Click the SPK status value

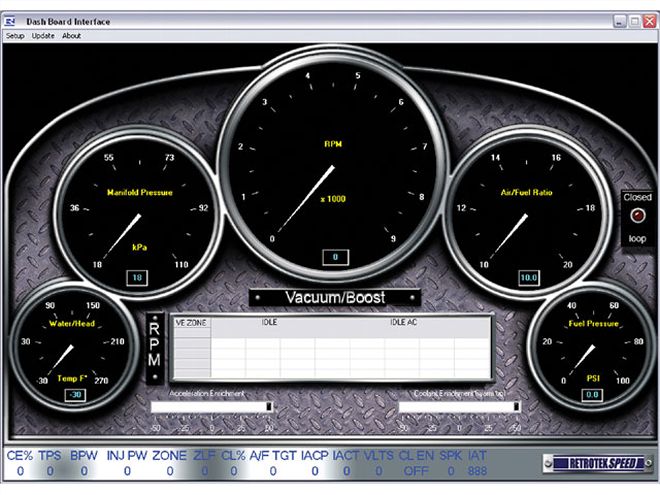tap(451, 471)
